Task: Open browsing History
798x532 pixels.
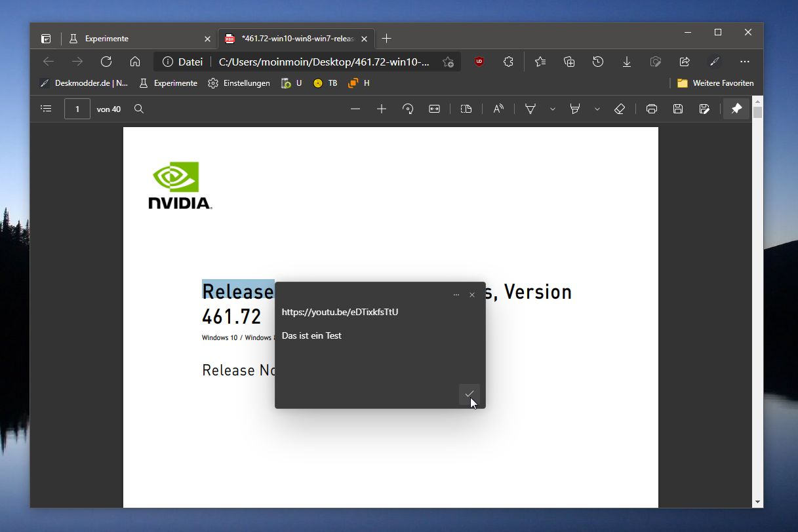Action: 597,62
